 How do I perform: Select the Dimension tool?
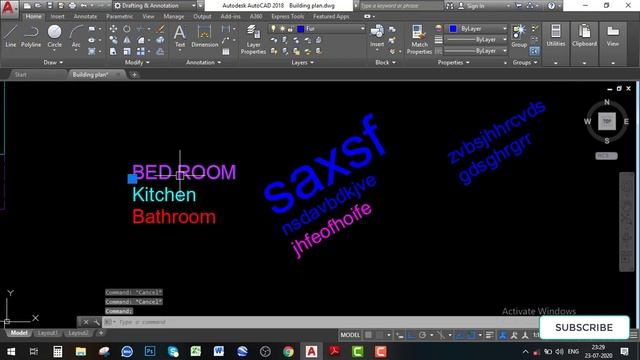(x=204, y=36)
